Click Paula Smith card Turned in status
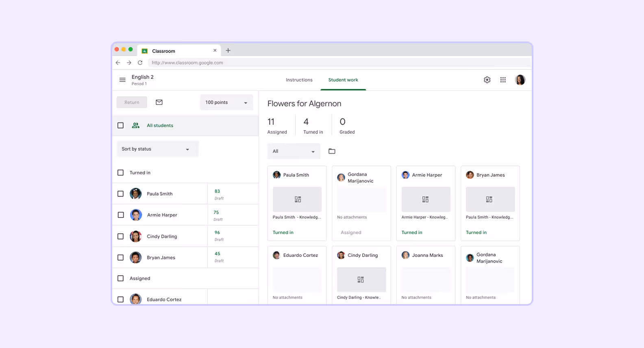Viewport: 644px width, 348px height. point(283,233)
